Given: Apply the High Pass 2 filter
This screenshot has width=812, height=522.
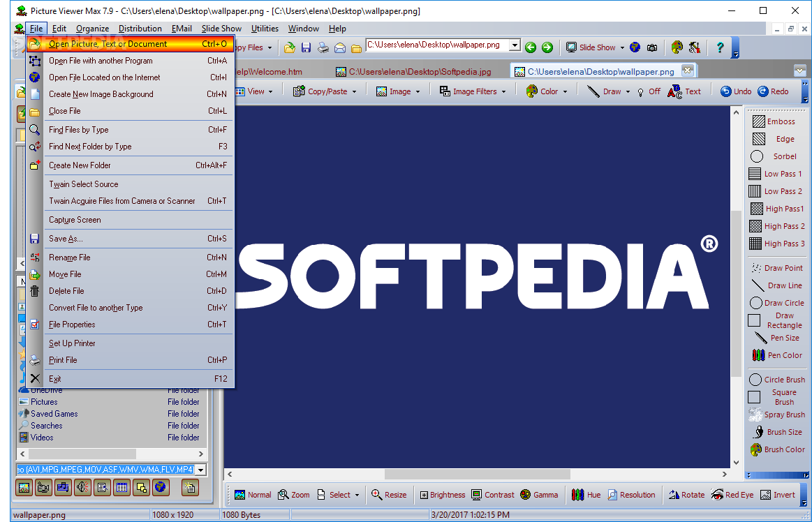Looking at the screenshot, I should click(x=777, y=226).
